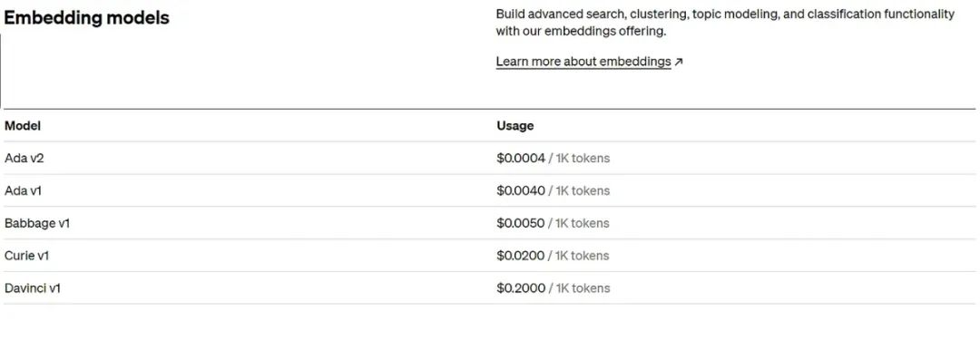Click the 1K tokens label in Davinci v1 row

[x=583, y=288]
